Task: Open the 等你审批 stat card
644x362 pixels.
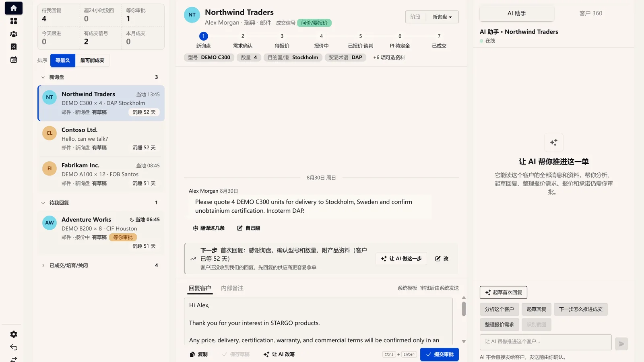Action: [x=143, y=15]
